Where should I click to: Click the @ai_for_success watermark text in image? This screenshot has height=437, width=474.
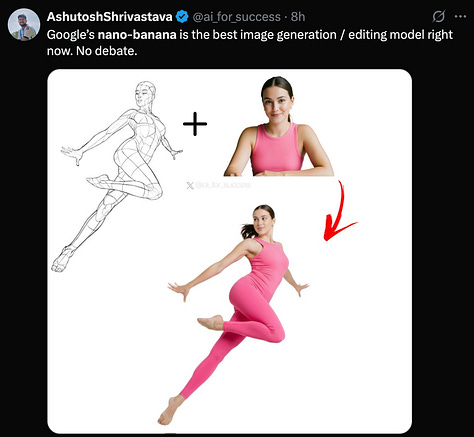pos(223,185)
